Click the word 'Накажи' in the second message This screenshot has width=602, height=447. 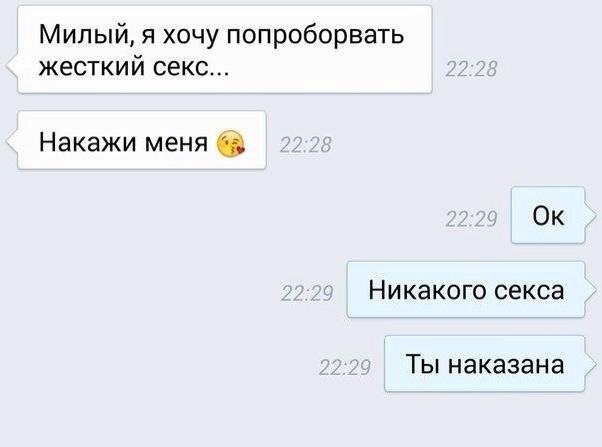88,141
